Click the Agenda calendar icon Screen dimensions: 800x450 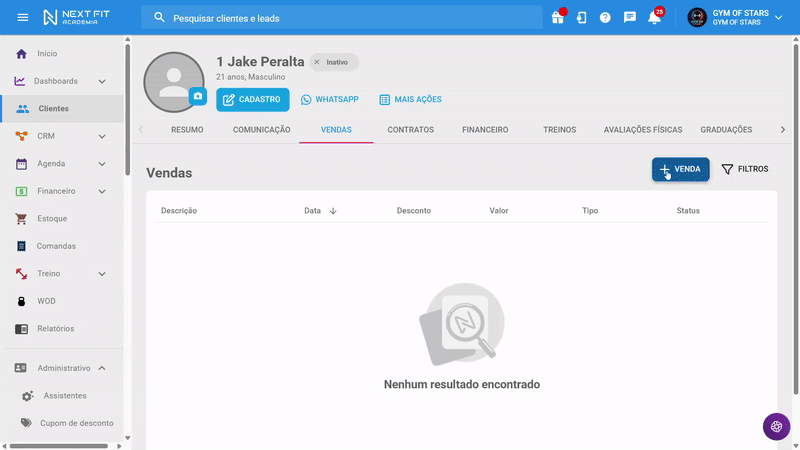point(21,164)
